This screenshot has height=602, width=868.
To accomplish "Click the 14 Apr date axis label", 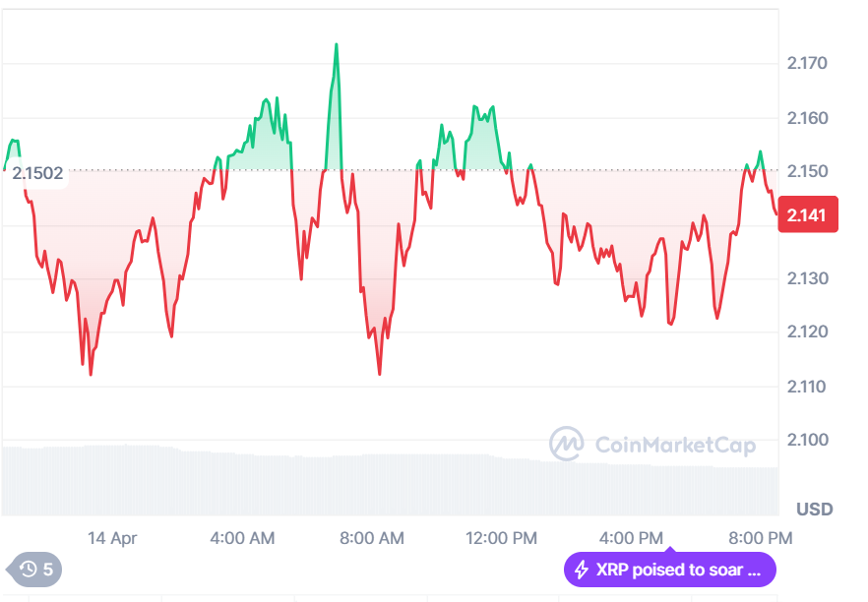I will 112,538.
